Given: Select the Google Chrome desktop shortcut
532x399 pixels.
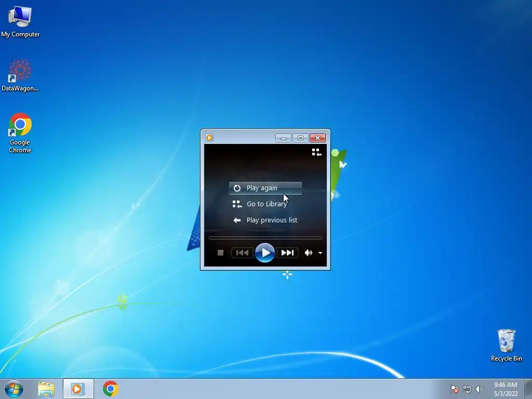Looking at the screenshot, I should tap(20, 133).
